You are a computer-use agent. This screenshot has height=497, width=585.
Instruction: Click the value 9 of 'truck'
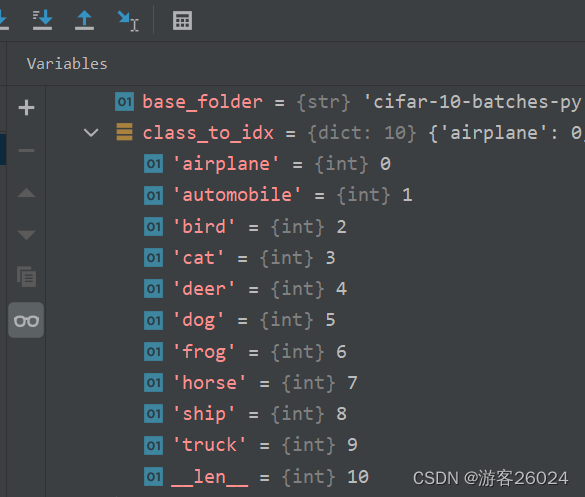coord(352,445)
